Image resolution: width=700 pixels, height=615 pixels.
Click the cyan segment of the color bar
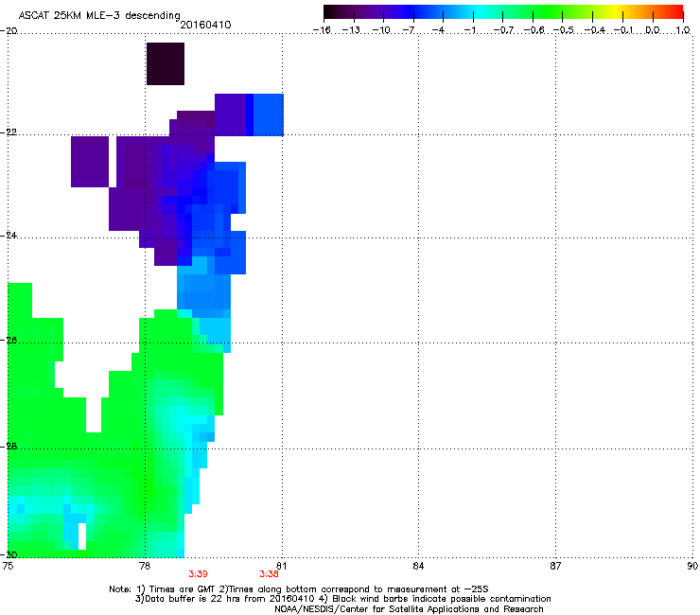click(480, 11)
